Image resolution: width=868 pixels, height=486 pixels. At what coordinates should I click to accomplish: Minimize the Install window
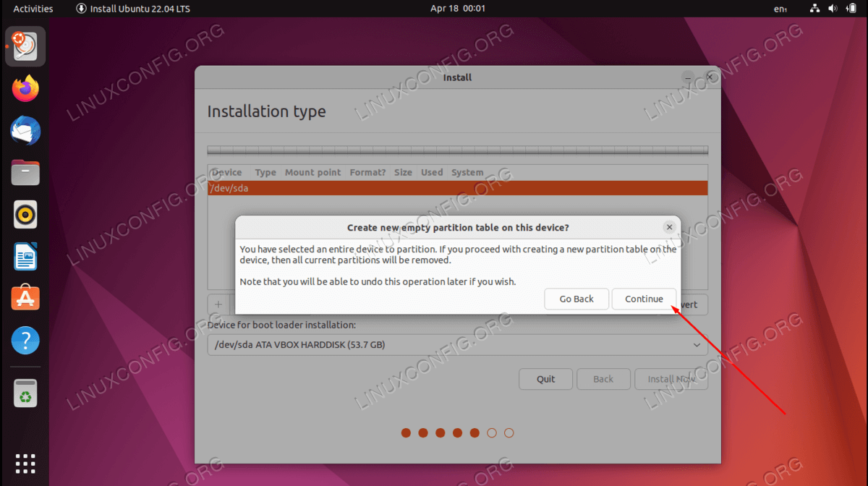point(689,77)
